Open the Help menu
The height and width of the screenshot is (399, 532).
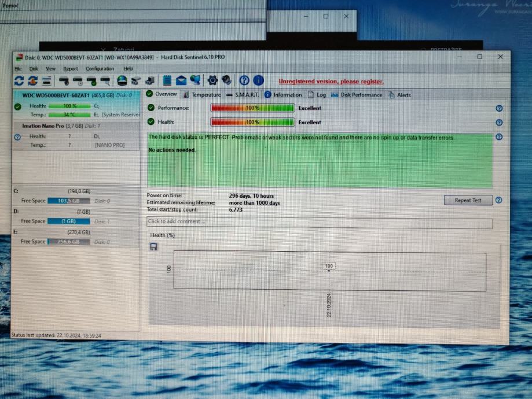(129, 69)
